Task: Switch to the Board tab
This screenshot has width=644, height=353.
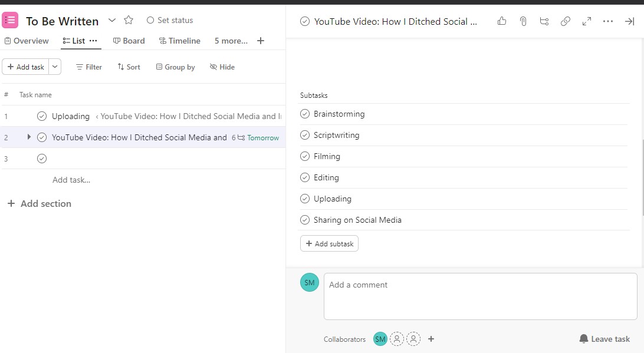Action: tap(129, 41)
